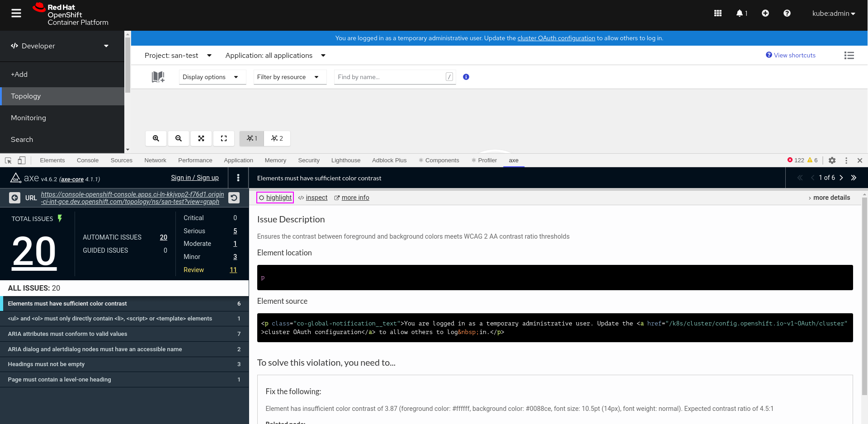868x424 pixels.
Task: Close the DevTools panel
Action: click(x=860, y=160)
